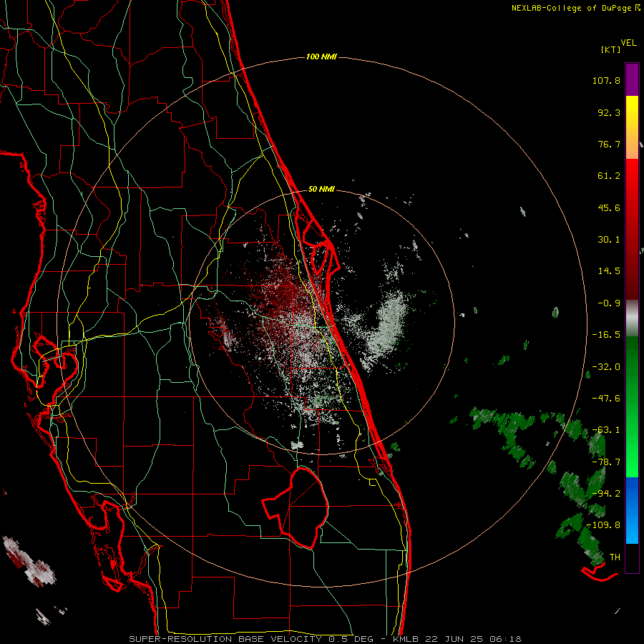Click the 45.6 scale value

(609, 208)
